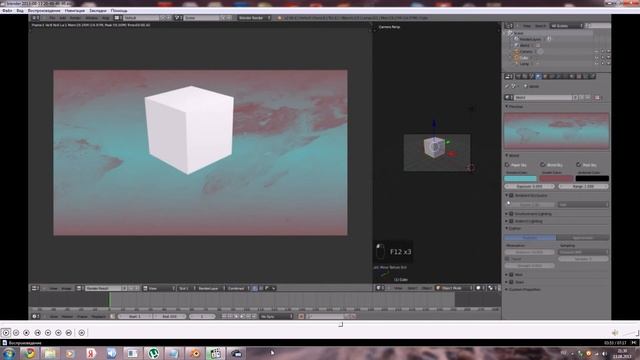Screen dimensions: 640x360
Task: Collapse the Preview panel
Action: click(507, 107)
